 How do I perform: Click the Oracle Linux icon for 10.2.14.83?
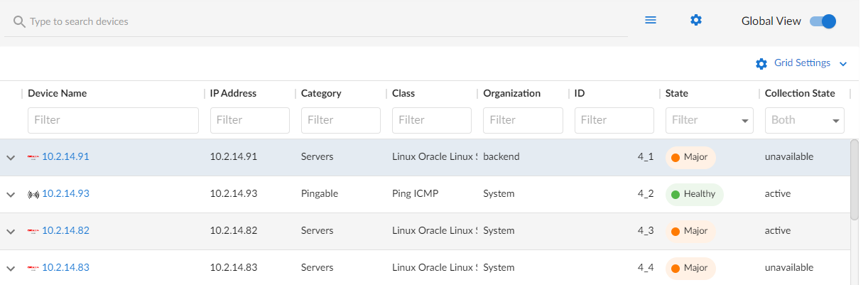(33, 268)
